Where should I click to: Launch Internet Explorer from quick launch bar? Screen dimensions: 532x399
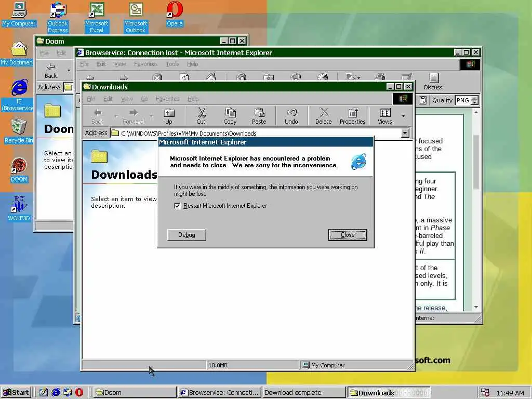[x=55, y=393]
